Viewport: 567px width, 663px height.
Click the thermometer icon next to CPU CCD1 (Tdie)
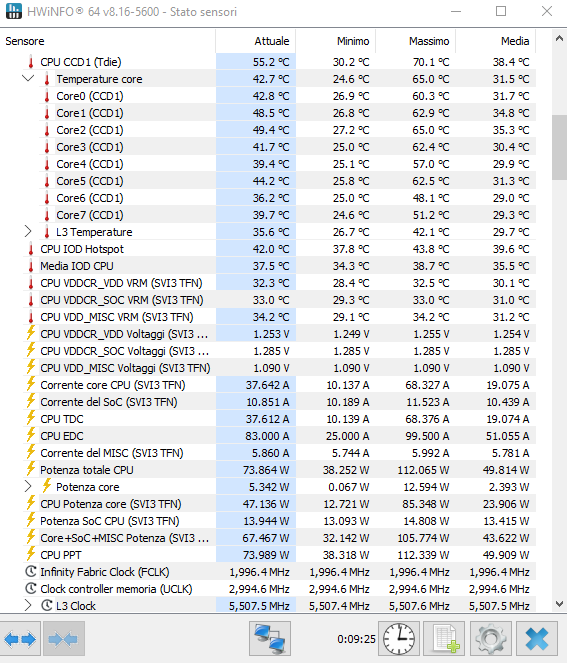pos(30,62)
